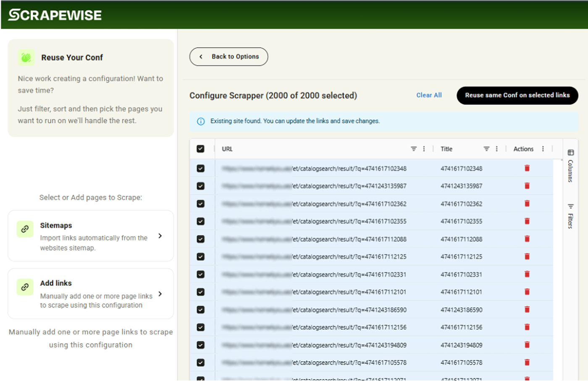Viewport: 588px width, 381px height.
Task: Click the Clear All link
Action: (x=429, y=95)
